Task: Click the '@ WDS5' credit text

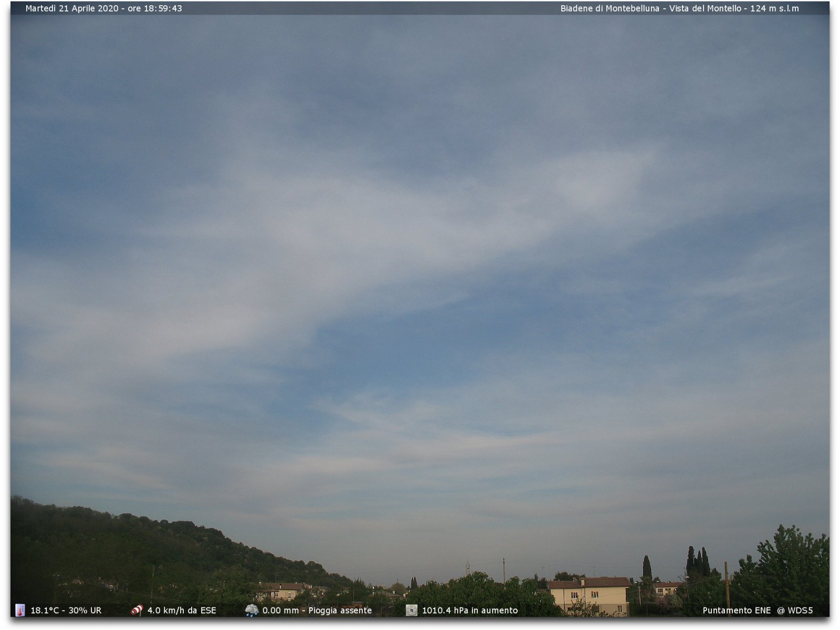Action: (x=795, y=611)
